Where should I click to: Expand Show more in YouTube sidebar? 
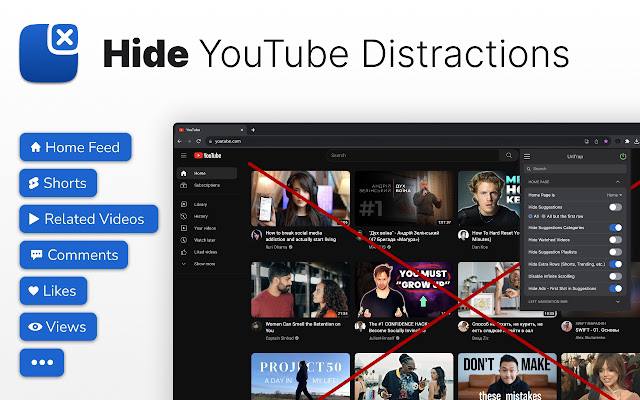[x=207, y=264]
